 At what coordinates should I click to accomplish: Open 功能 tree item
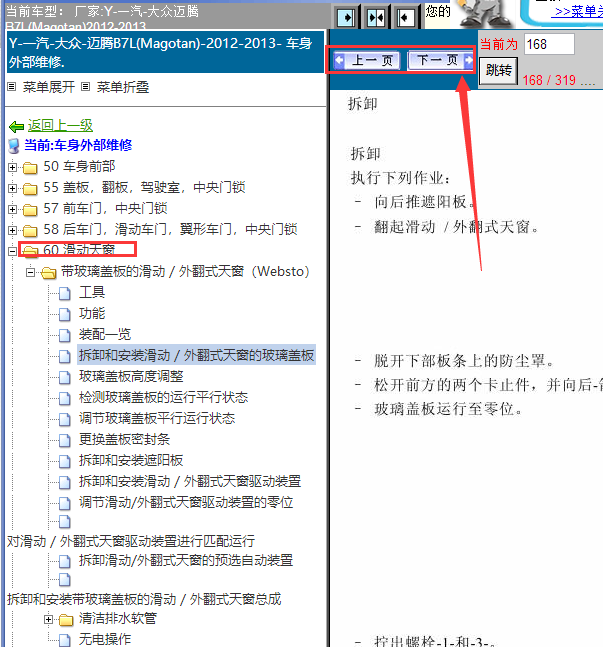92,314
